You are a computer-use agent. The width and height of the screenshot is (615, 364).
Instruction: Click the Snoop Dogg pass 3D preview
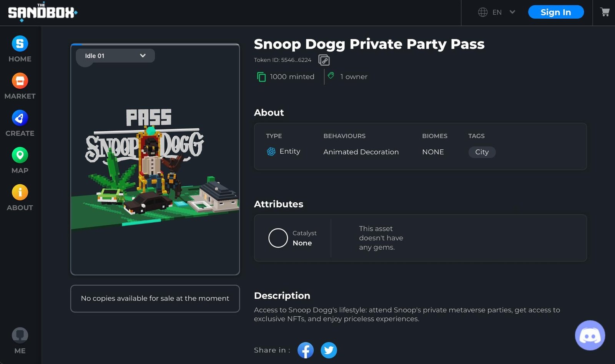coord(155,159)
